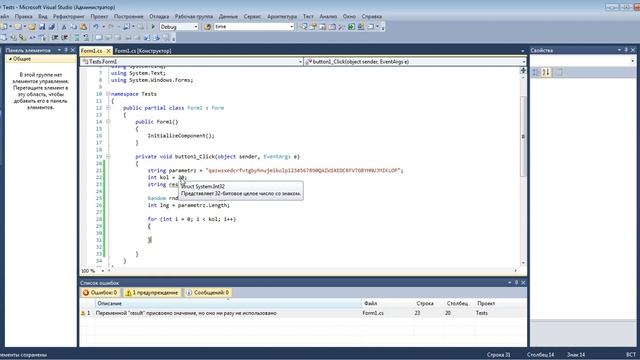Start debugging with the green play arrow
640x360 pixels.
tap(153, 27)
